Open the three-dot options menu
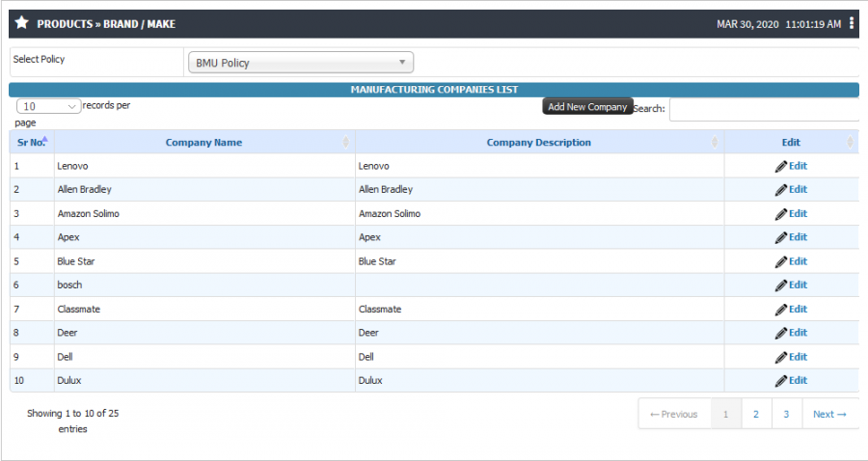The width and height of the screenshot is (868, 461). pyautogui.click(x=852, y=23)
